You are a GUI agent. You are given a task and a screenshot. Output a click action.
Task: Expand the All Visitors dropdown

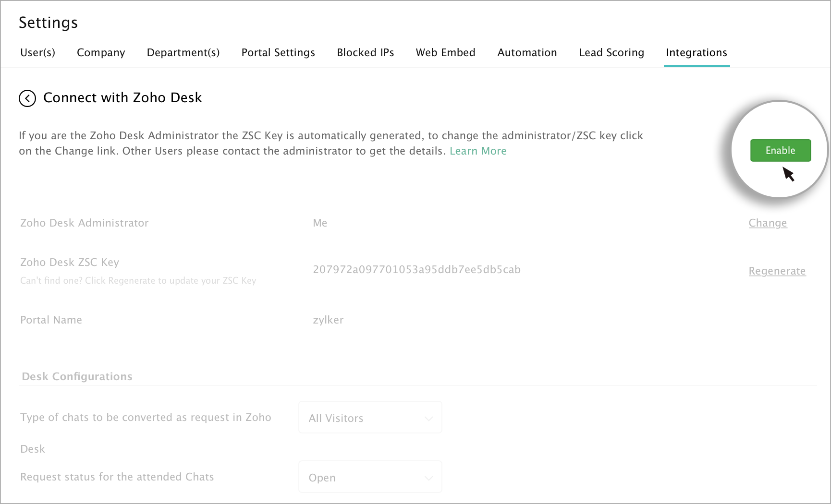click(x=370, y=418)
